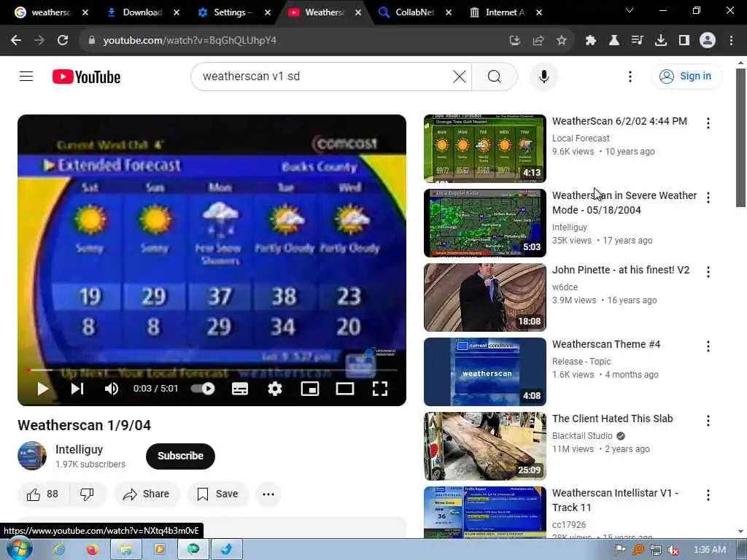Enable miniplayer mode
The image size is (747, 560).
click(x=309, y=389)
